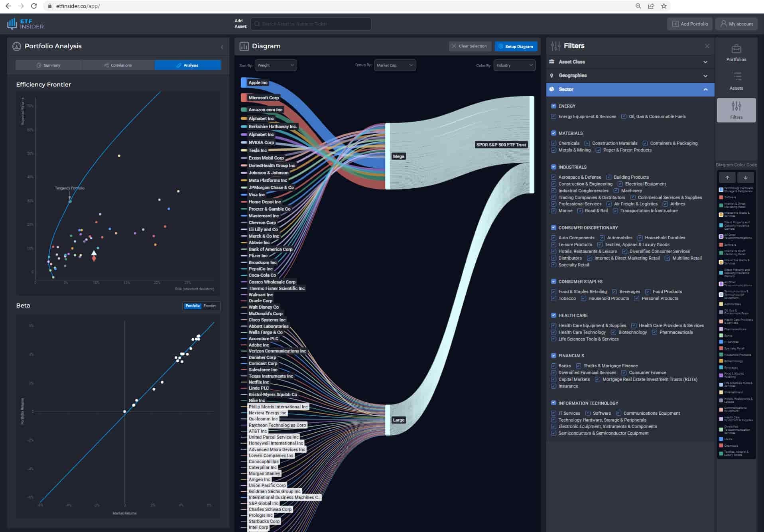Open the Color By Industry dropdown
This screenshot has width=764, height=532.
(514, 65)
